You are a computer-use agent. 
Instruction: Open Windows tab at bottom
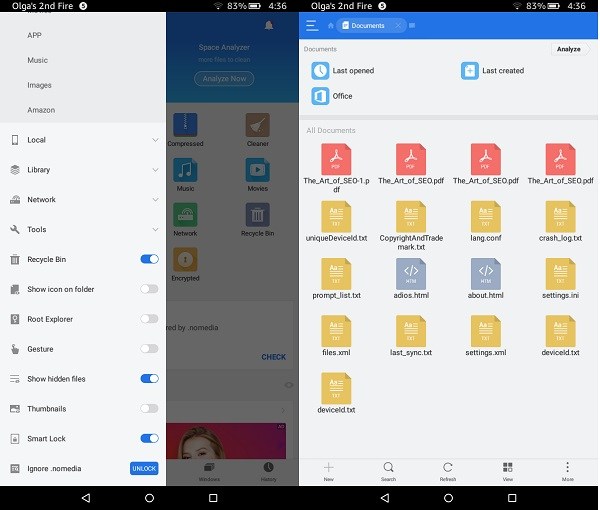pos(209,472)
